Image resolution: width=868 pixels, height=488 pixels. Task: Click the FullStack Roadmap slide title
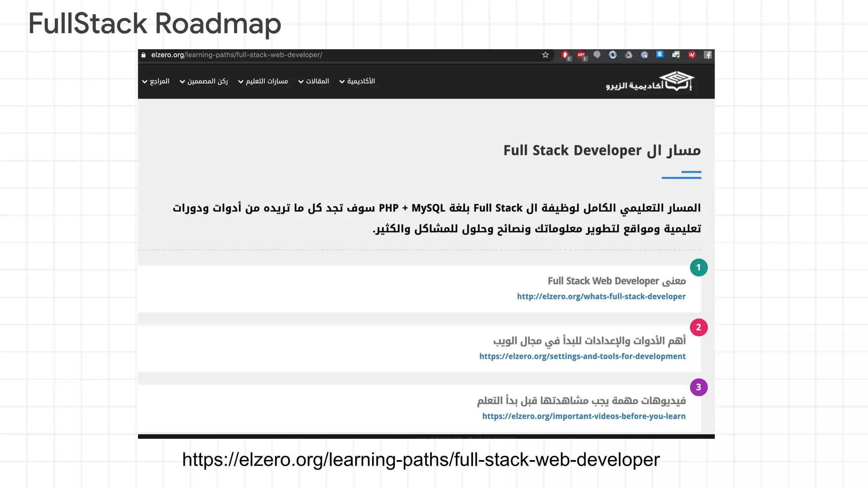tap(155, 23)
